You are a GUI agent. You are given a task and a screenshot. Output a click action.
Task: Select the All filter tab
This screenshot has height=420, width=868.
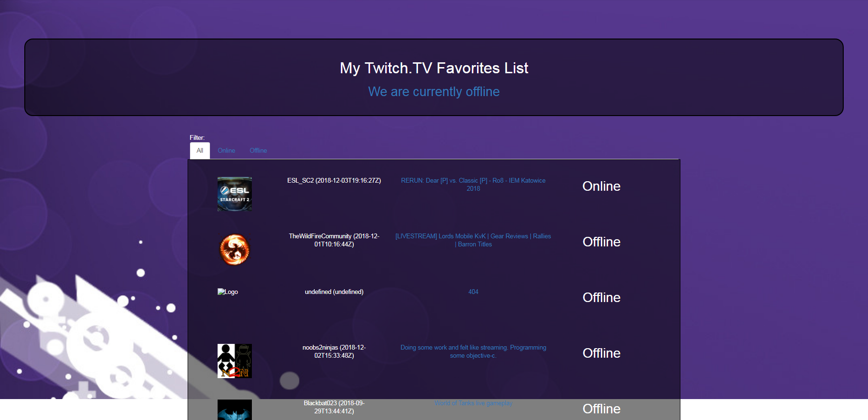pyautogui.click(x=200, y=151)
